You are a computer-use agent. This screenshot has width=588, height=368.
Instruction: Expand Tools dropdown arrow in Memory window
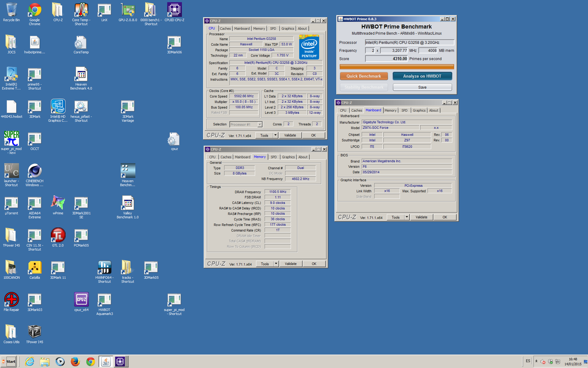point(276,264)
